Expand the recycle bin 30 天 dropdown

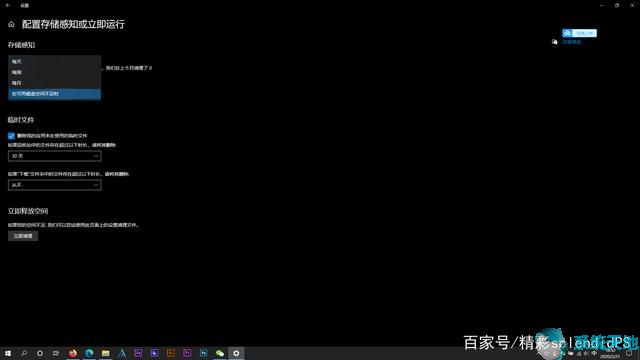[54, 156]
